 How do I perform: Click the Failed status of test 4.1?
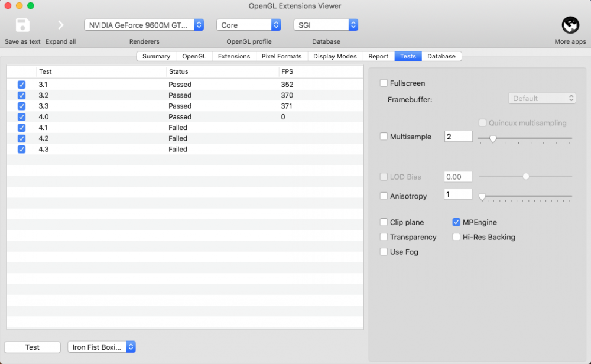[x=177, y=128]
